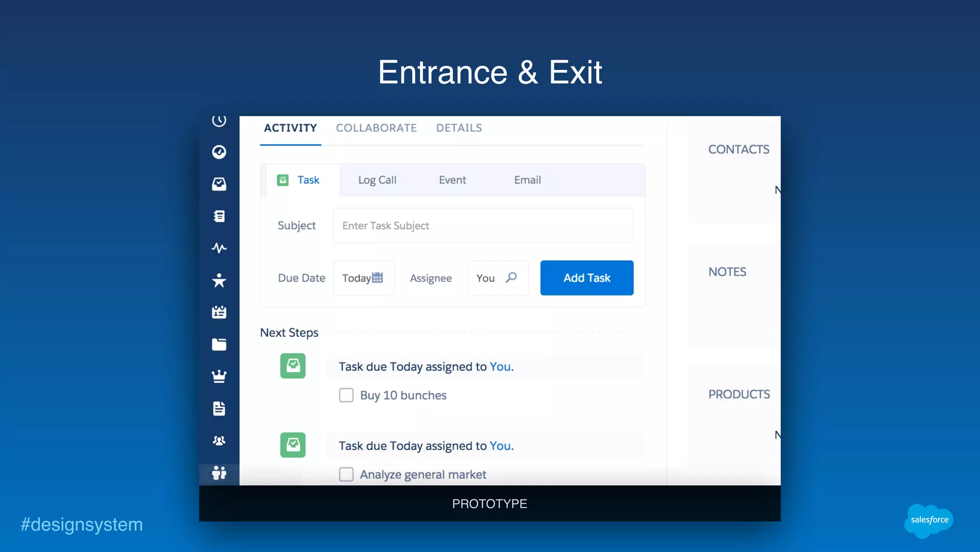Switch to the DETAILS tab

(459, 128)
